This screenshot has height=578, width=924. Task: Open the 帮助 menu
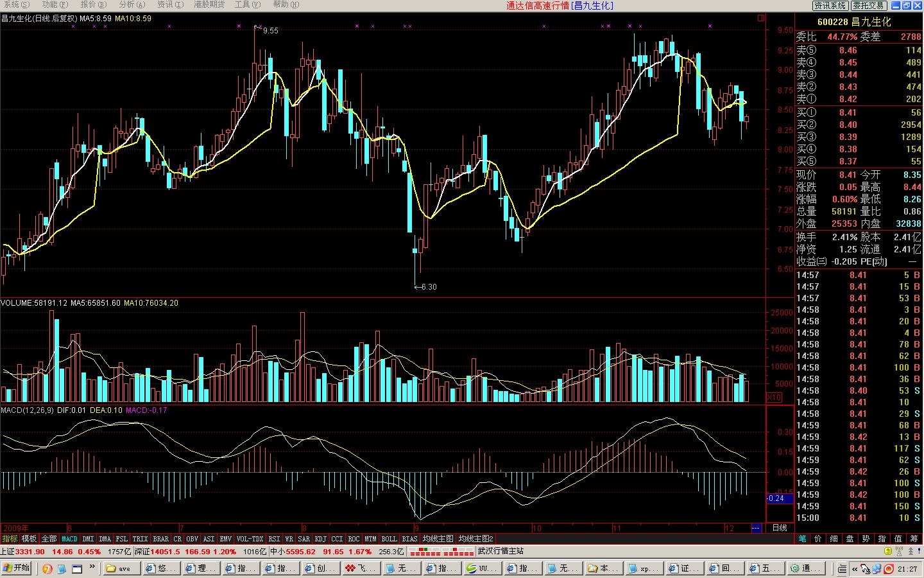(286, 5)
